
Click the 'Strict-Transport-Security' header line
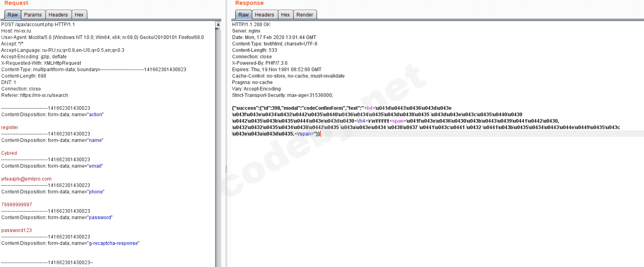pyautogui.click(x=283, y=95)
